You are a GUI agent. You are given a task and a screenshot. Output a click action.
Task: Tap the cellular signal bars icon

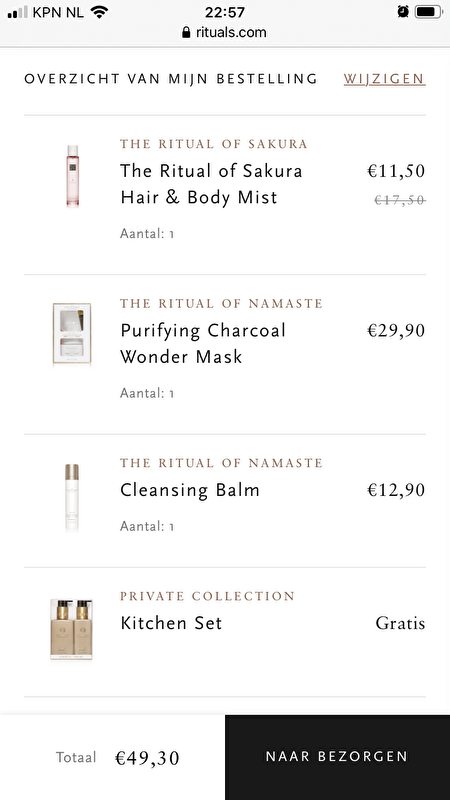(x=18, y=13)
